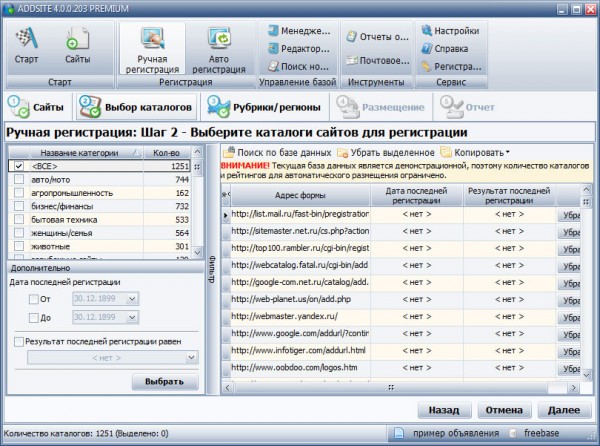Screen dimensions: 600x446
Task: Click Убрать button for webmaster.yandex.ru row
Action: pyautogui.click(x=569, y=317)
